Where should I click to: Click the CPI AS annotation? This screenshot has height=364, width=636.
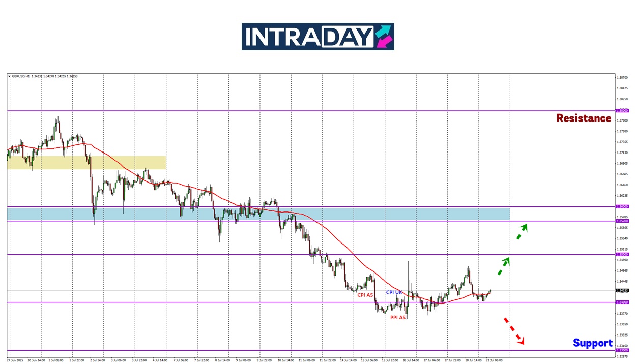365,295
